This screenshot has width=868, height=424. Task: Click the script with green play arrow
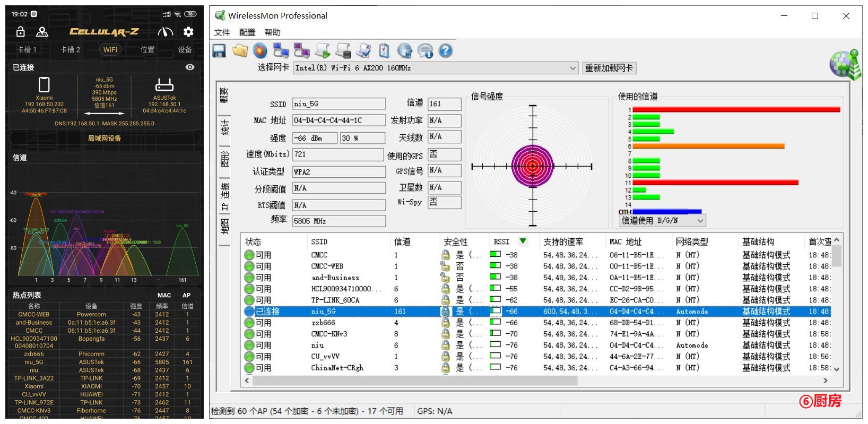point(322,51)
